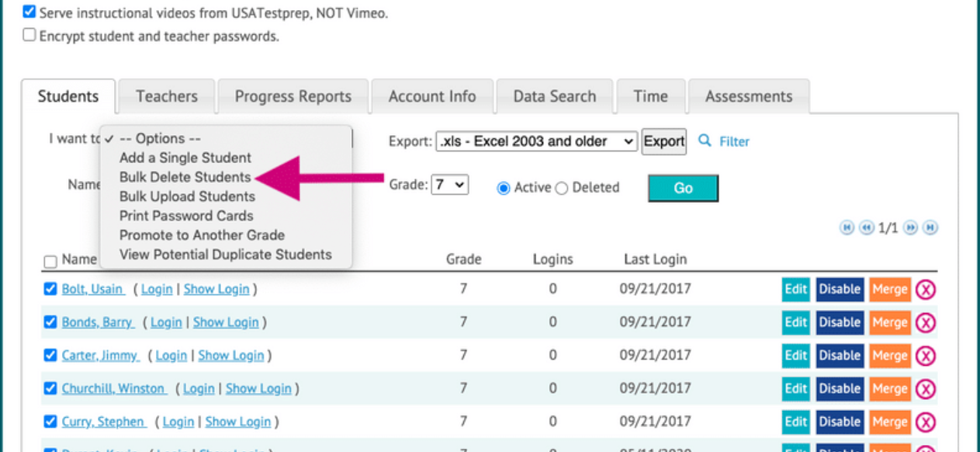
Task: Click the X delete icon for Bonds, Barry
Action: (x=926, y=323)
